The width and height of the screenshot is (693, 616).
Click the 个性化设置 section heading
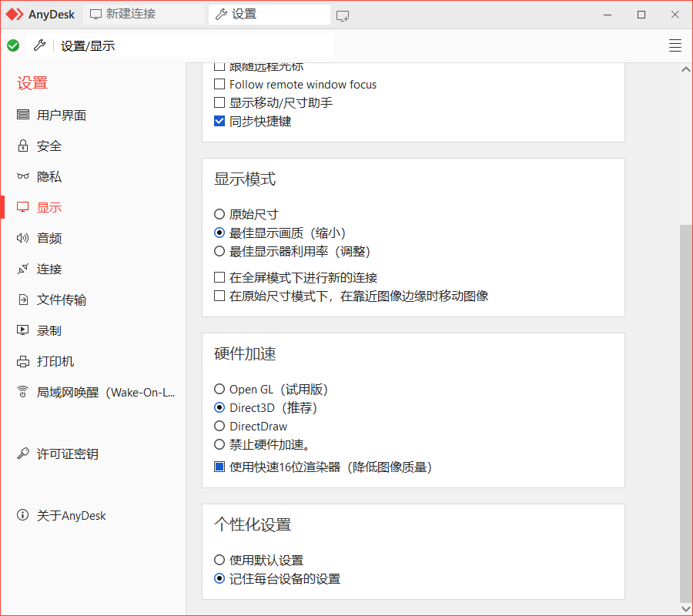pyautogui.click(x=253, y=524)
